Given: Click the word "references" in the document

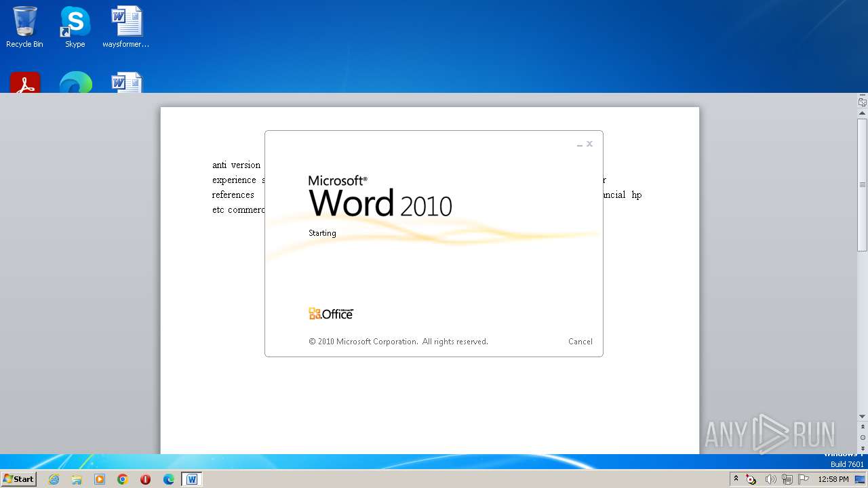Looking at the screenshot, I should [x=233, y=195].
